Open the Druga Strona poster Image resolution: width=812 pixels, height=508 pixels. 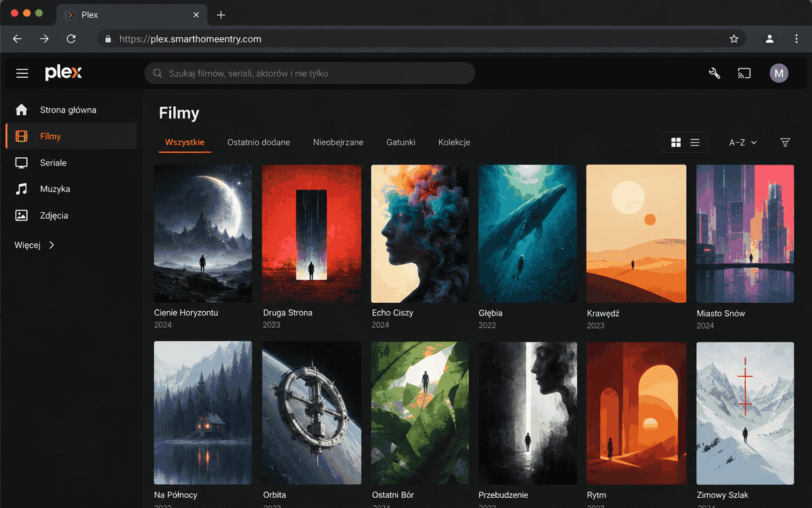tap(311, 234)
